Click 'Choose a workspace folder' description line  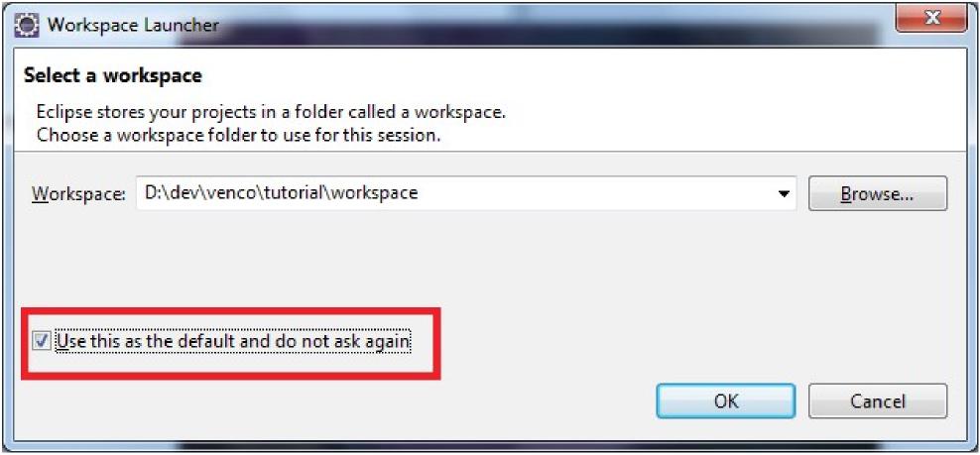pos(238,134)
